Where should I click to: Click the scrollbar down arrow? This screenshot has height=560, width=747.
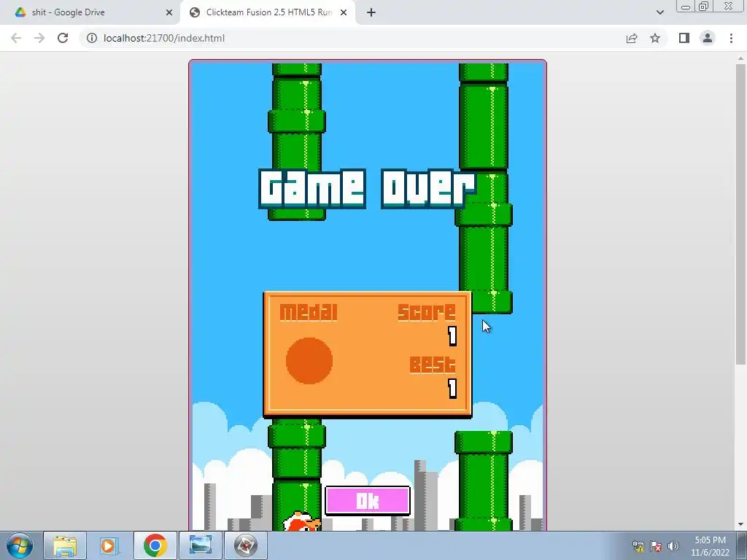click(x=741, y=525)
